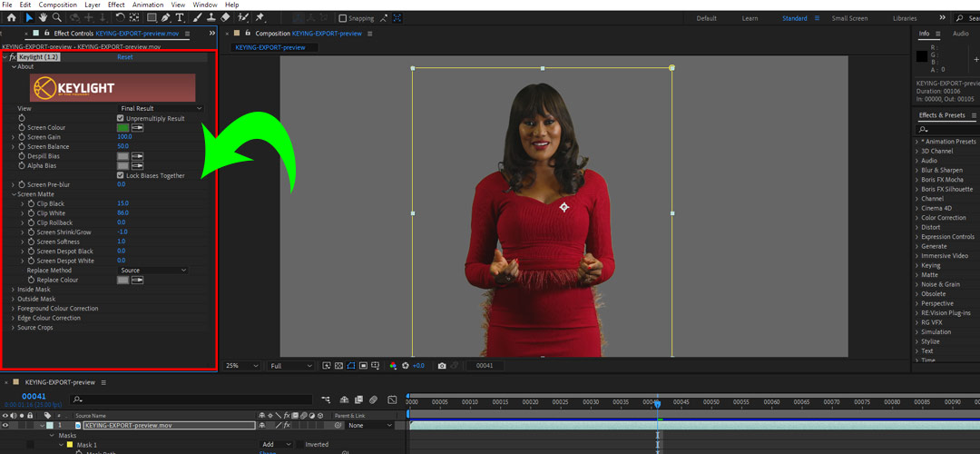Click the timeline layer search field

(191, 399)
